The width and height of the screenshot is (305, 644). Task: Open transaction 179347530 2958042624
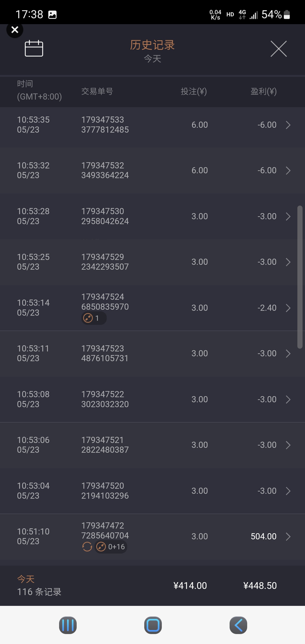click(105, 216)
